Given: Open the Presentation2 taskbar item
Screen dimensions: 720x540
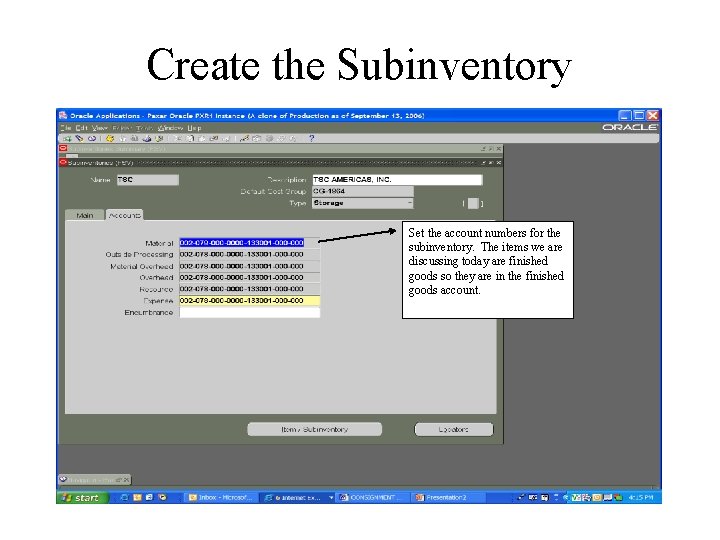Looking at the screenshot, I should pos(446,497).
